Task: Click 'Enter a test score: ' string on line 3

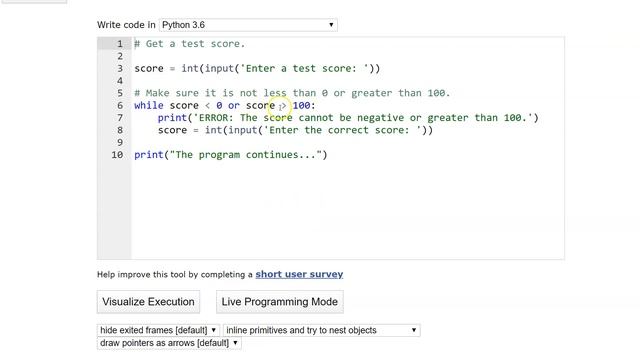Action: [x=304, y=68]
